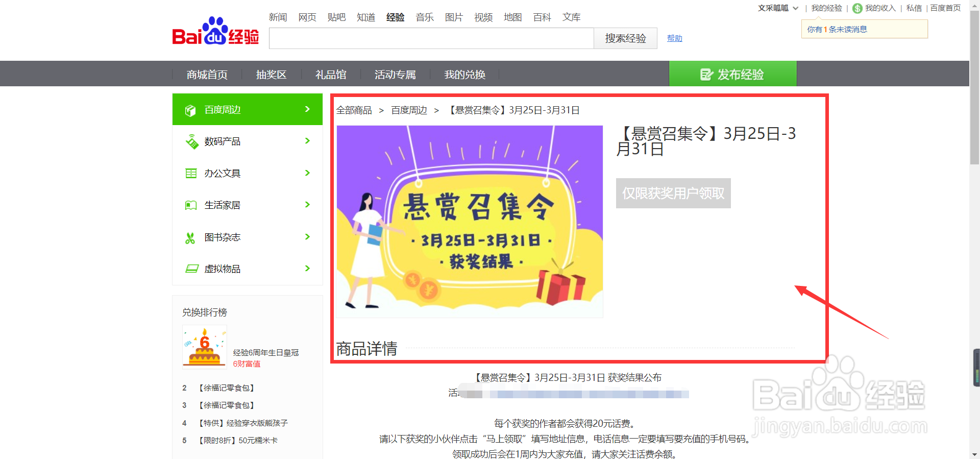Click the 数码产品 category icon

[x=191, y=142]
